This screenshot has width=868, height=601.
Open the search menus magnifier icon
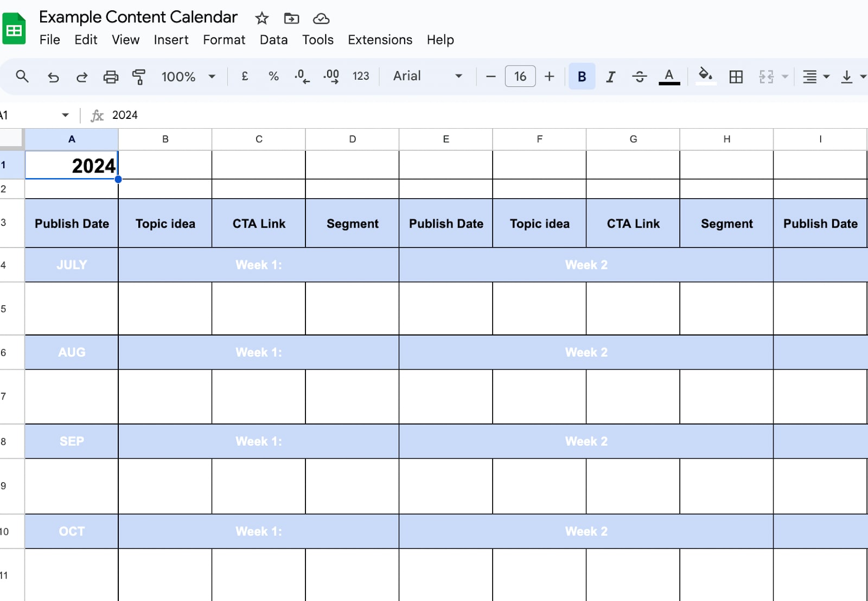(22, 77)
